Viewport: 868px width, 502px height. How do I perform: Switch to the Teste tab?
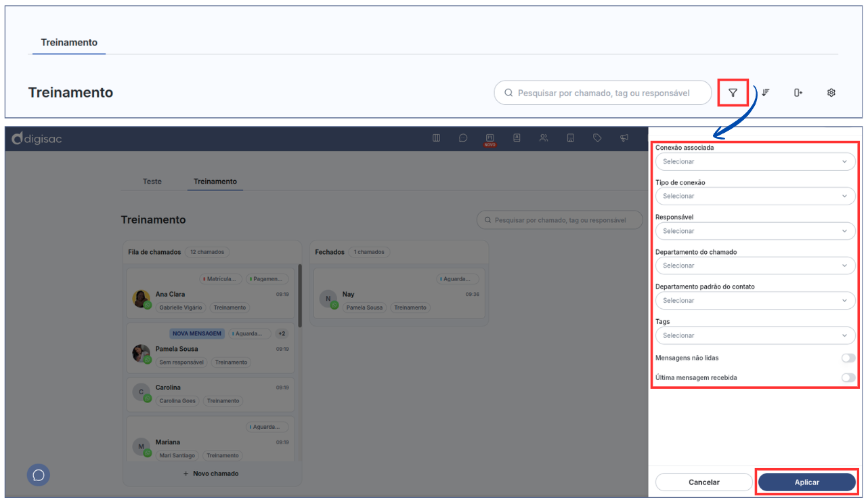[x=152, y=182]
